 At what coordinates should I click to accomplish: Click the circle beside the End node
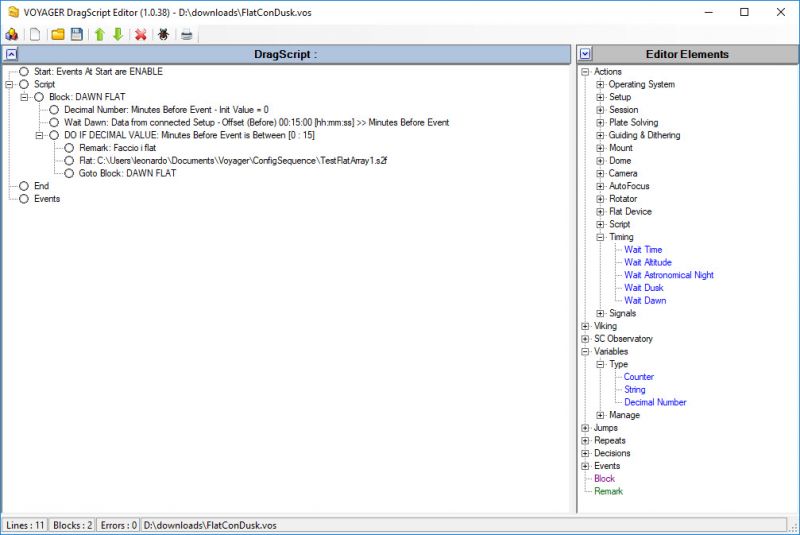24,186
